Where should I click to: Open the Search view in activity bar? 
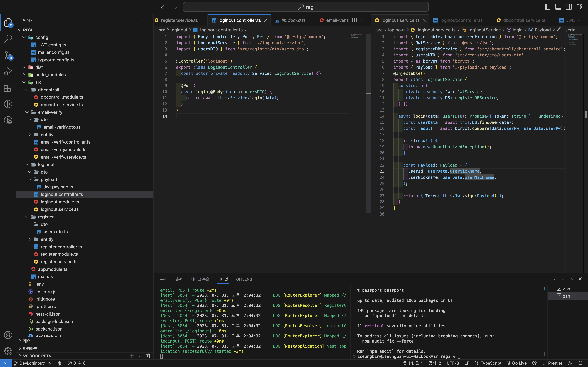point(8,39)
